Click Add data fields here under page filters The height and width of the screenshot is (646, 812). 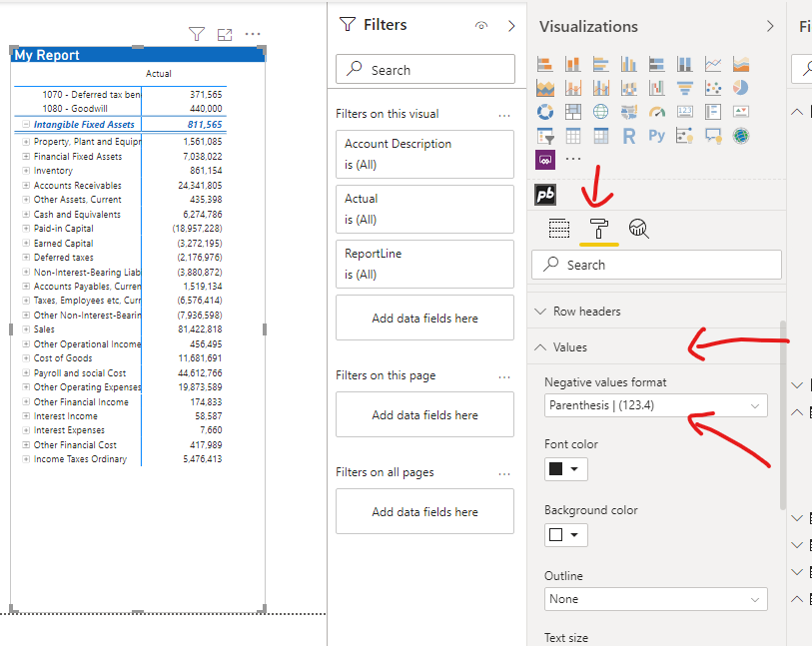(424, 414)
